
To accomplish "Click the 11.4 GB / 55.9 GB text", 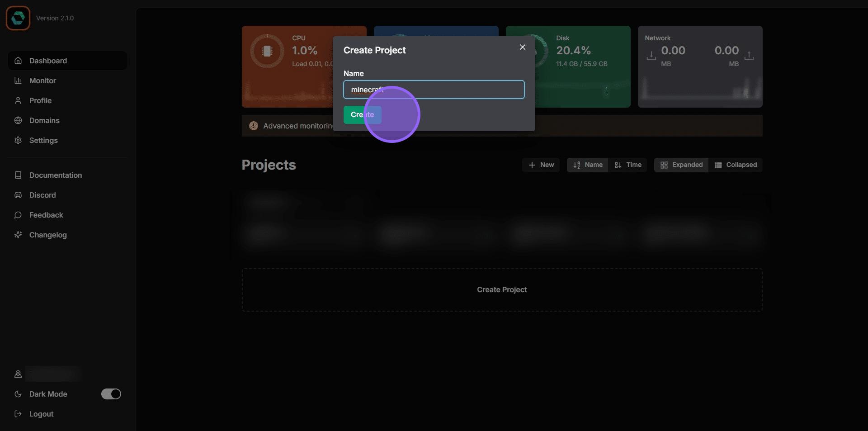I will point(581,64).
